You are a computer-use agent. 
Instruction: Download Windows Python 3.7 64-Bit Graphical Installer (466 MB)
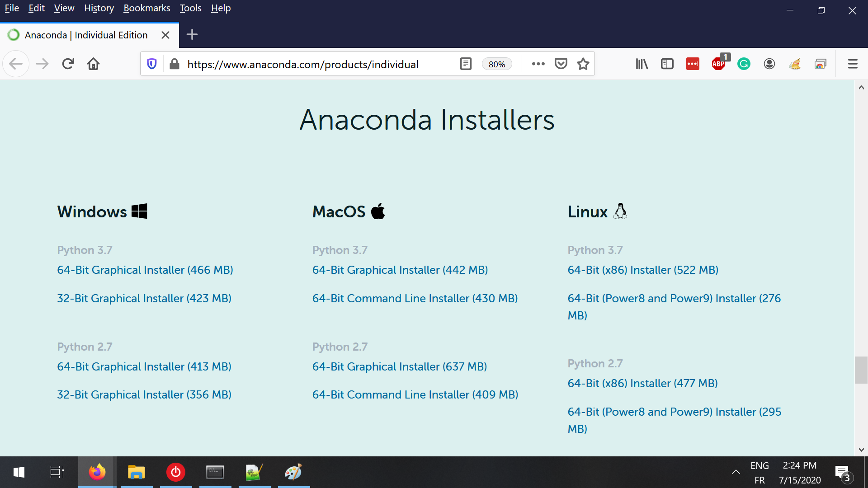[145, 270]
